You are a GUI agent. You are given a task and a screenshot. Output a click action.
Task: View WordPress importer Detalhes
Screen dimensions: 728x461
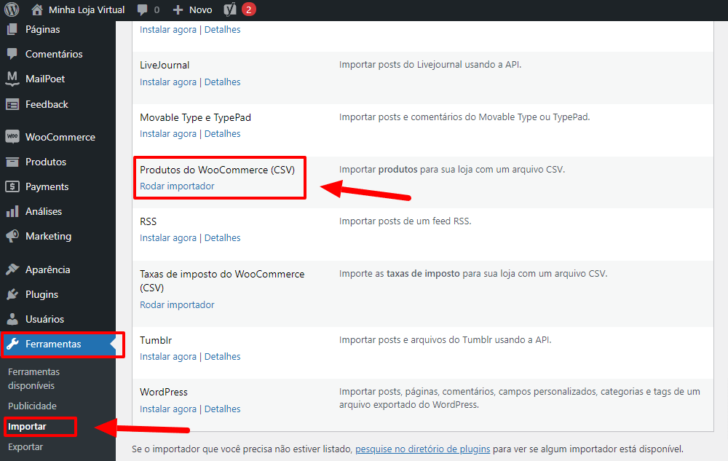(x=222, y=409)
